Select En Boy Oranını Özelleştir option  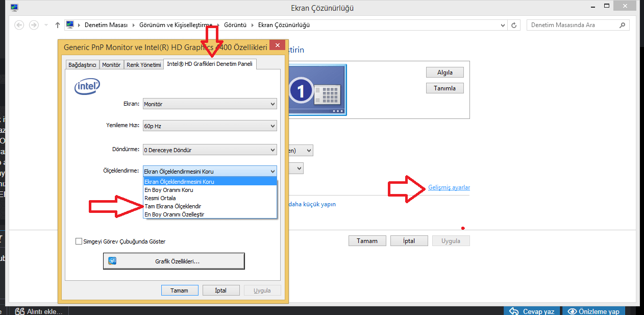click(x=210, y=214)
